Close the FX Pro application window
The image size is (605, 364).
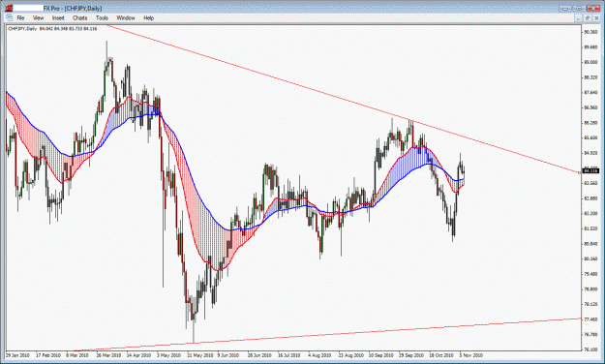[x=593, y=8]
